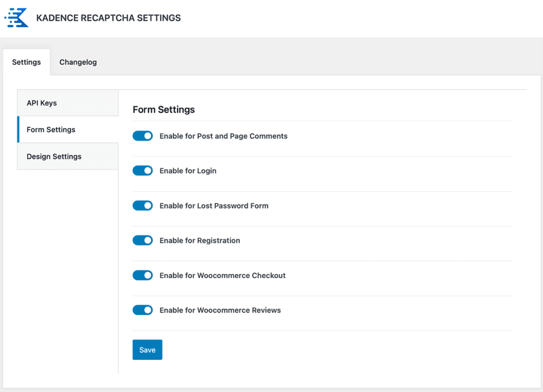Click the 'Enable for Login' label

(188, 171)
